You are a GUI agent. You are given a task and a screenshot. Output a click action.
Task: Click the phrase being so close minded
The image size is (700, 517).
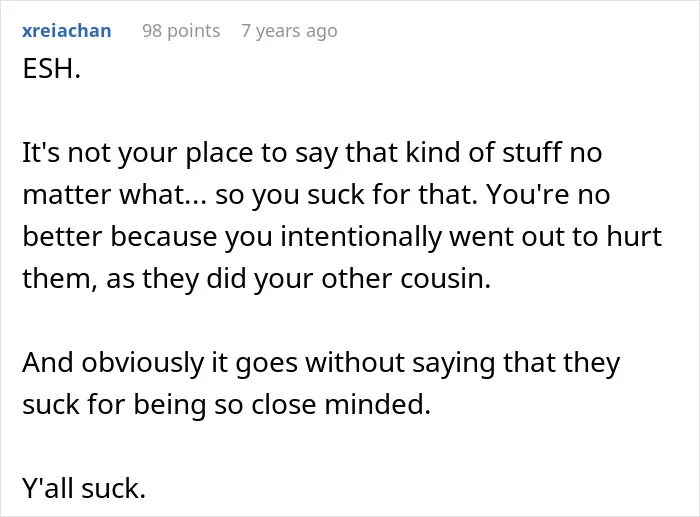(282, 404)
